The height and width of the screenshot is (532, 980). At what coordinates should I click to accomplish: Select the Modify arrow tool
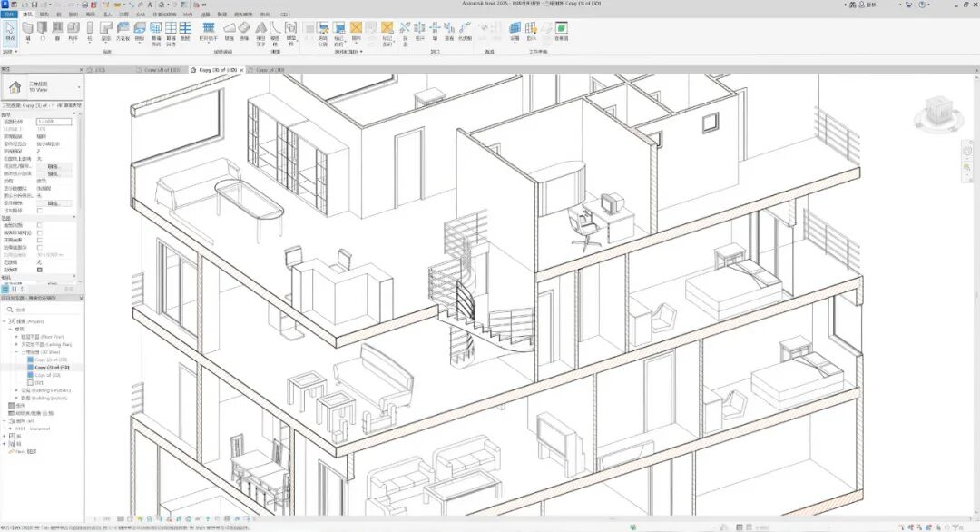tap(10, 31)
